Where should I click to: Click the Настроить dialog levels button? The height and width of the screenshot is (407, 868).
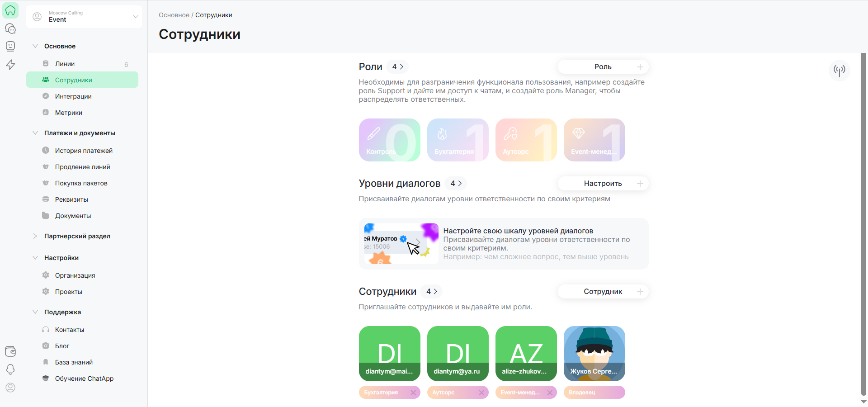click(x=603, y=184)
